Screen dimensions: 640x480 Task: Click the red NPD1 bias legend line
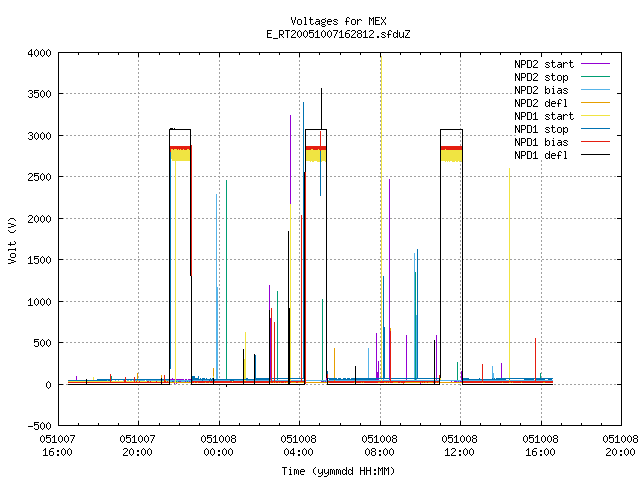tap(596, 142)
